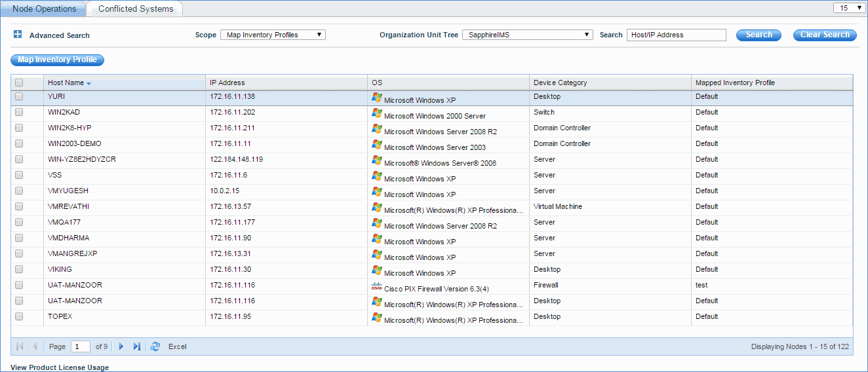Screen dimensions: 868x372
Task: Open Organization Unit Tree dropdown
Action: pos(527,35)
